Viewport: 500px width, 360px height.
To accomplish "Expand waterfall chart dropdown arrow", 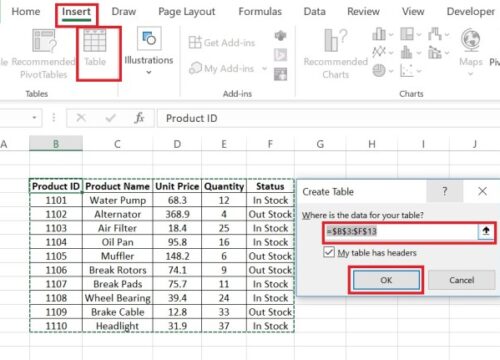I will coord(447,34).
